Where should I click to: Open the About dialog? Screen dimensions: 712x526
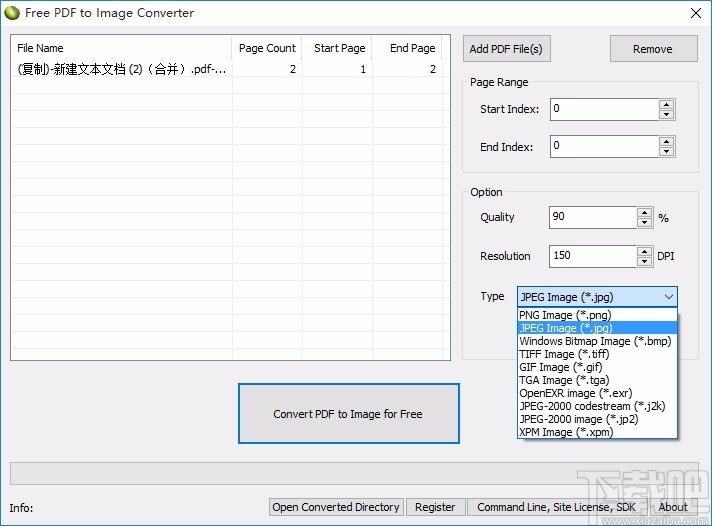[x=673, y=507]
